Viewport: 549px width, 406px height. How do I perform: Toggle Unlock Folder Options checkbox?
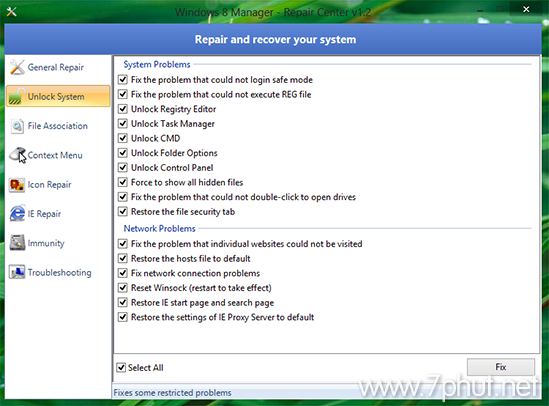(123, 153)
